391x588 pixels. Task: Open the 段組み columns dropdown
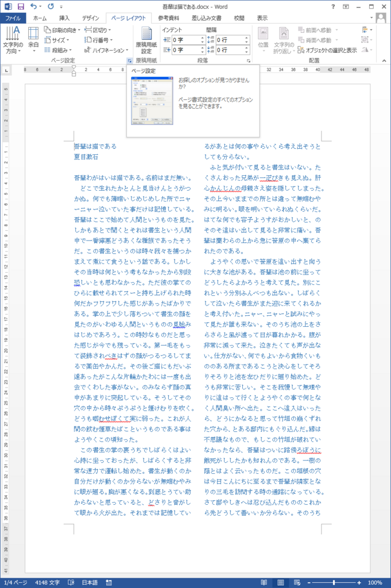tap(58, 51)
